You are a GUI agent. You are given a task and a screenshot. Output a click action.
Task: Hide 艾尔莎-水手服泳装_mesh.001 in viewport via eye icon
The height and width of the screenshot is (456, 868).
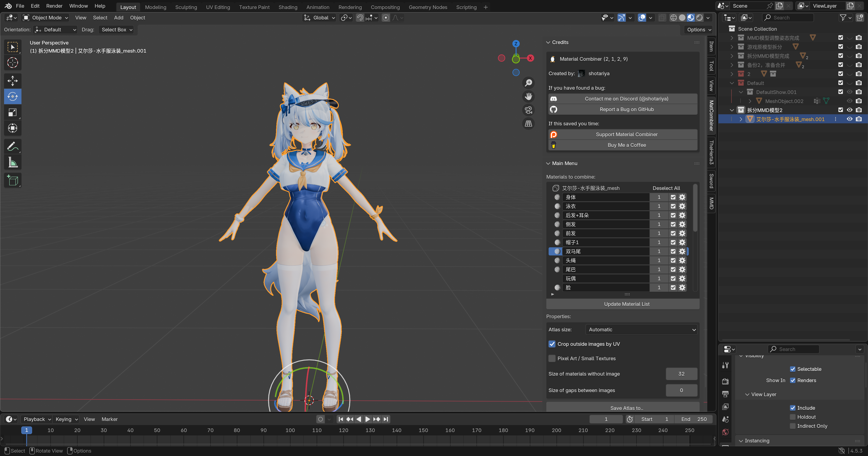849,119
